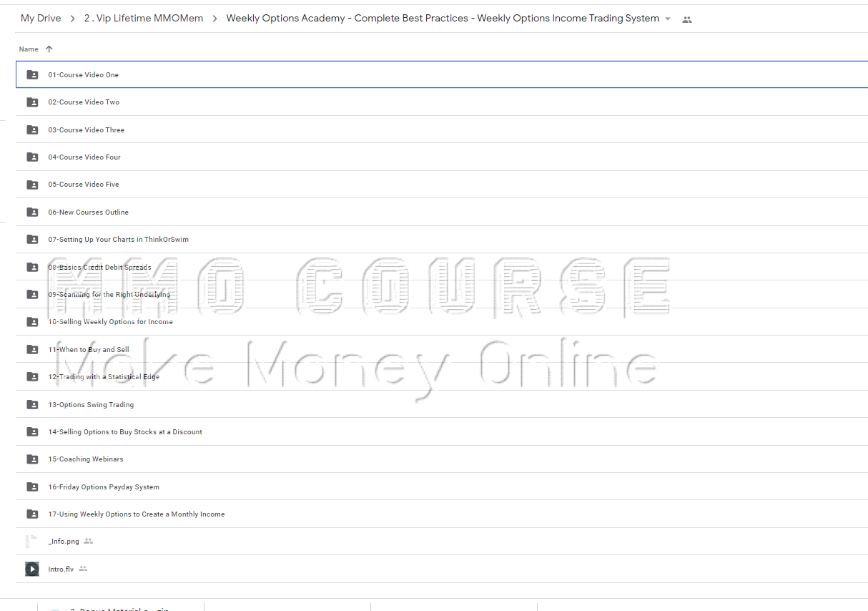Click the shared icon beside Intro.flv
The height and width of the screenshot is (611, 868).
[83, 570]
